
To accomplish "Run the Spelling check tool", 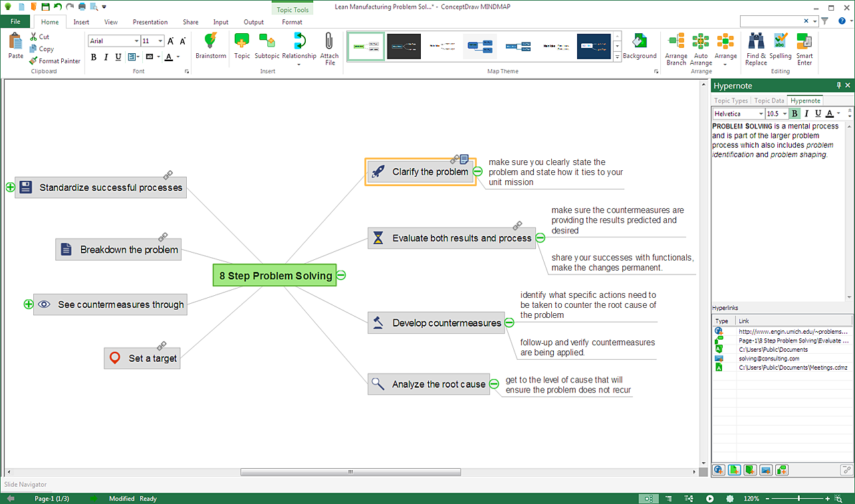I will pyautogui.click(x=781, y=42).
